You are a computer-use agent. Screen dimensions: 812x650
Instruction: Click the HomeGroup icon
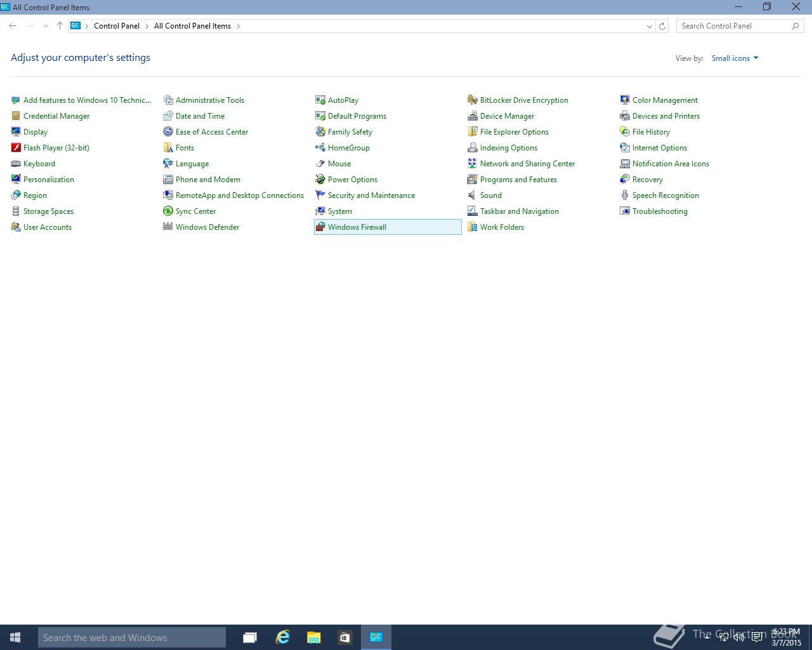coord(320,148)
